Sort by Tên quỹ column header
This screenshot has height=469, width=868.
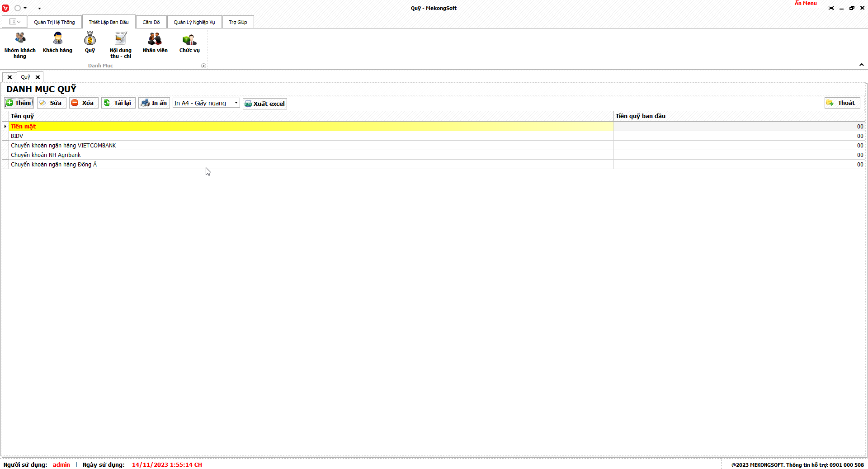pos(311,116)
